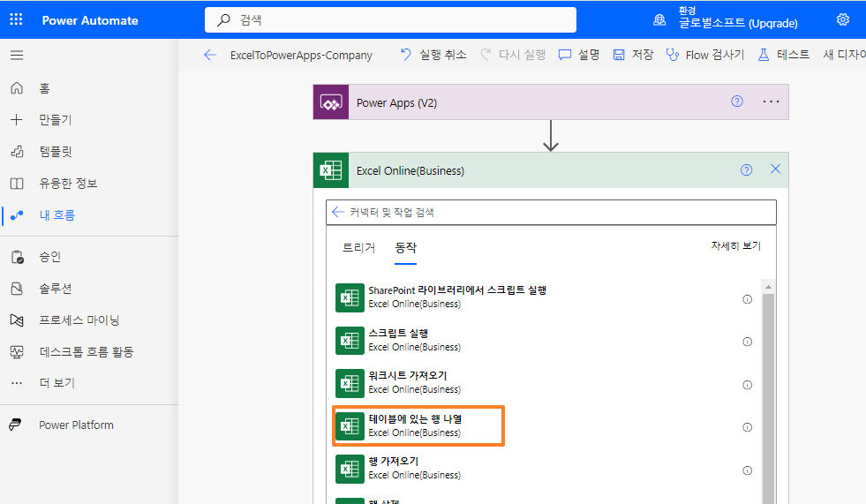
Task: Show info for 행 가져오기 action
Action: coord(747,470)
